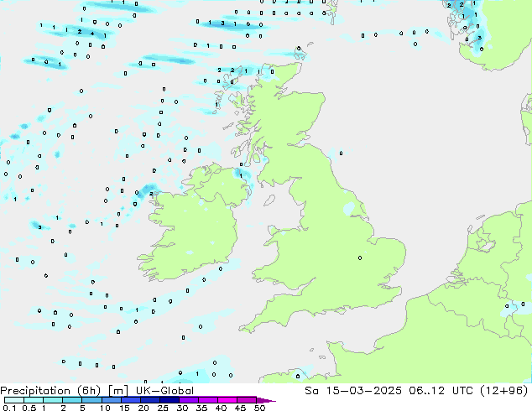Click the legend label '15'

click(124, 408)
